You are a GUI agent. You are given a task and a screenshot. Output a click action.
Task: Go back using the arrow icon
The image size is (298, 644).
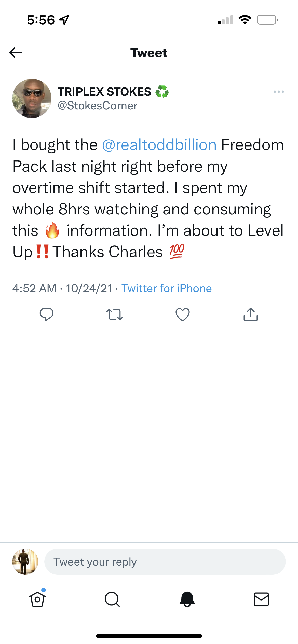pyautogui.click(x=16, y=53)
